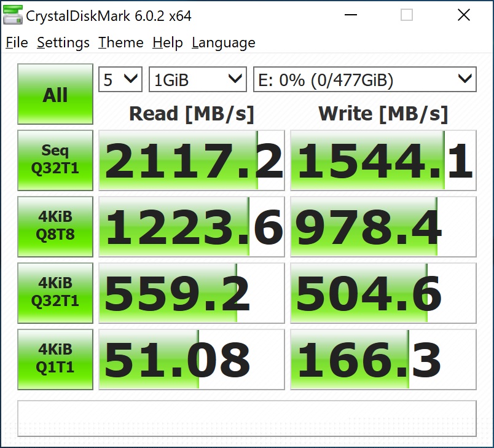Close the CrystalDiskMark window
The height and width of the screenshot is (448, 494).
[464, 15]
